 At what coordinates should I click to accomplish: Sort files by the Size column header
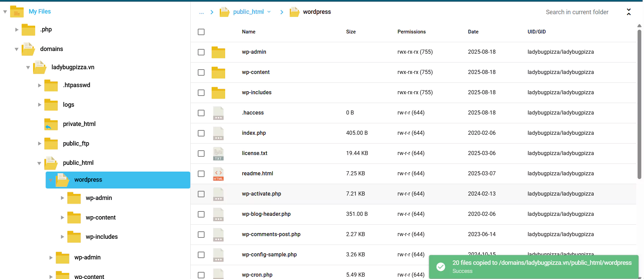click(x=351, y=32)
